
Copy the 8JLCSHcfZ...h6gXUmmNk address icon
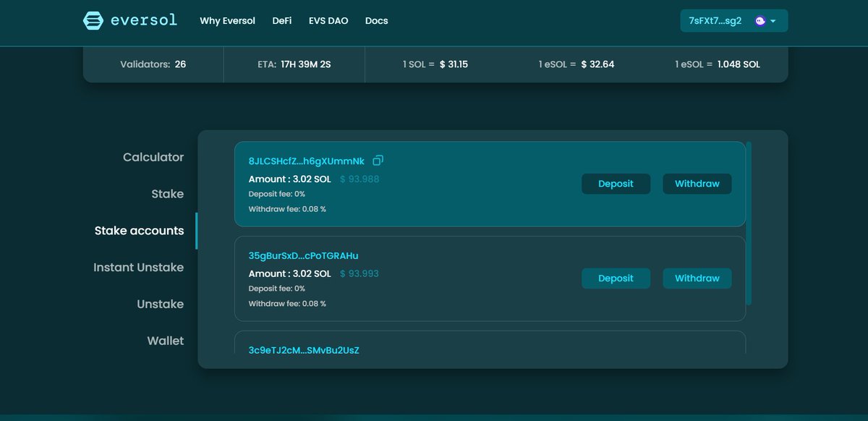click(x=378, y=161)
